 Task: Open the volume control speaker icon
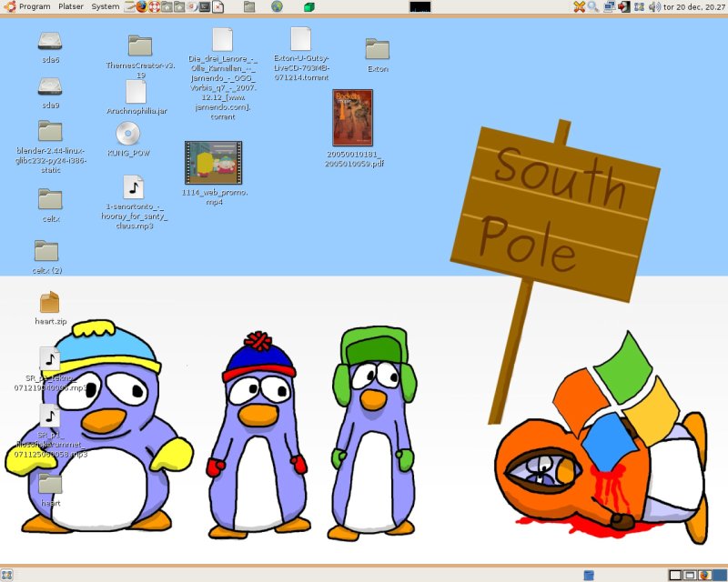click(x=654, y=6)
